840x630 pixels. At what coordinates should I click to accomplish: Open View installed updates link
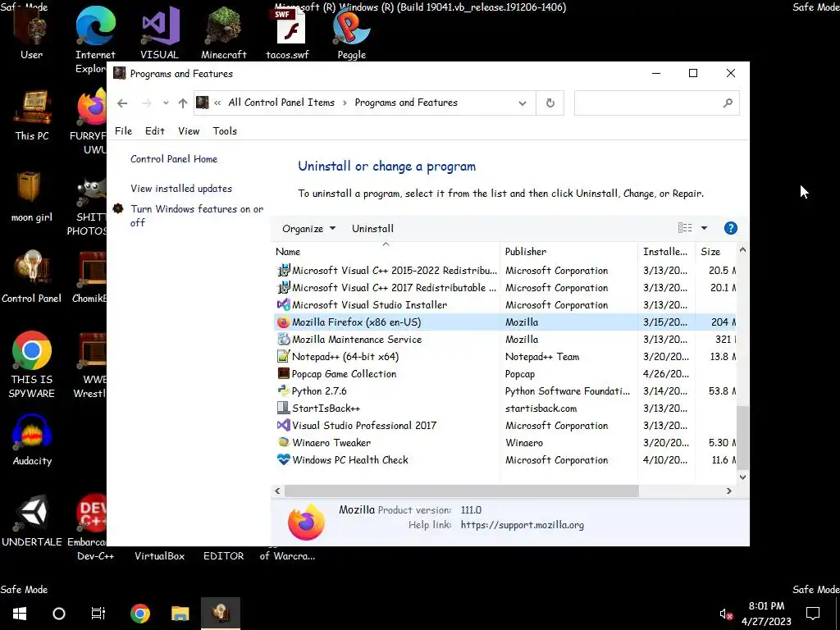point(181,189)
